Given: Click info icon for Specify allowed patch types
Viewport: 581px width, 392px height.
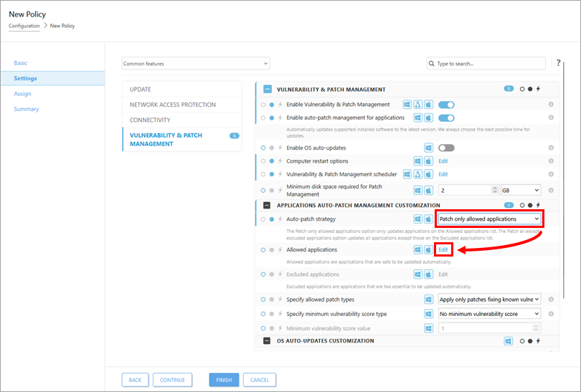Looking at the screenshot, I should click(x=551, y=300).
